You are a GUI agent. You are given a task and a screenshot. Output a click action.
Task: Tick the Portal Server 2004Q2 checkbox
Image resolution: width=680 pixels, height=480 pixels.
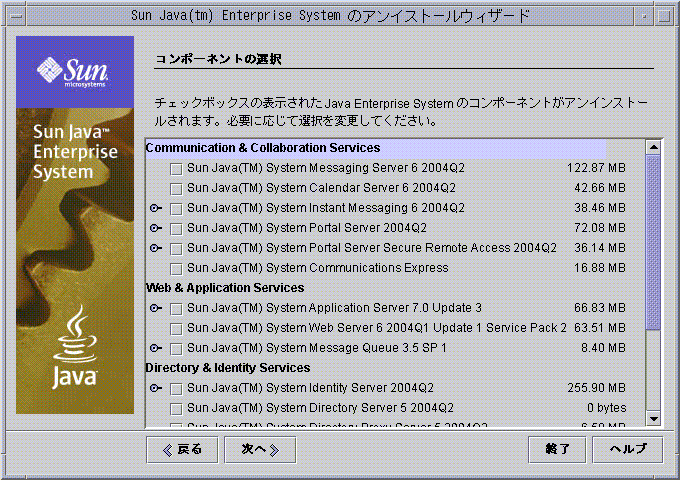[x=176, y=229]
